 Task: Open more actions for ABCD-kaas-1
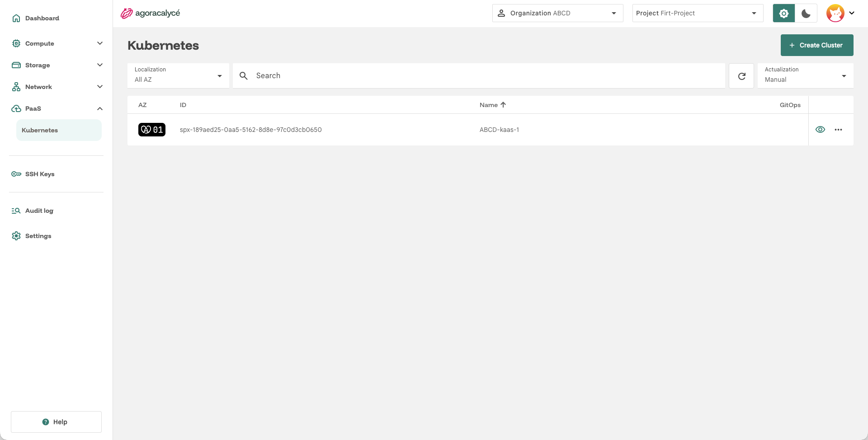(838, 130)
